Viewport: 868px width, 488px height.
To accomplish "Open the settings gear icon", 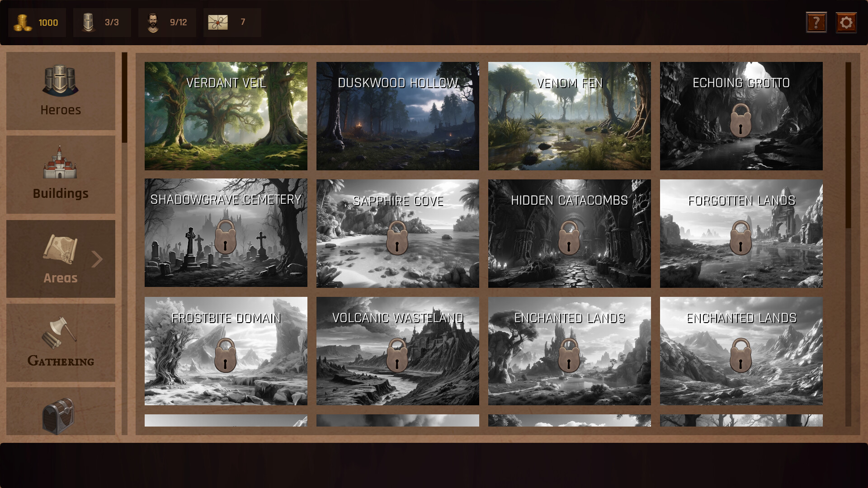I will click(x=846, y=22).
